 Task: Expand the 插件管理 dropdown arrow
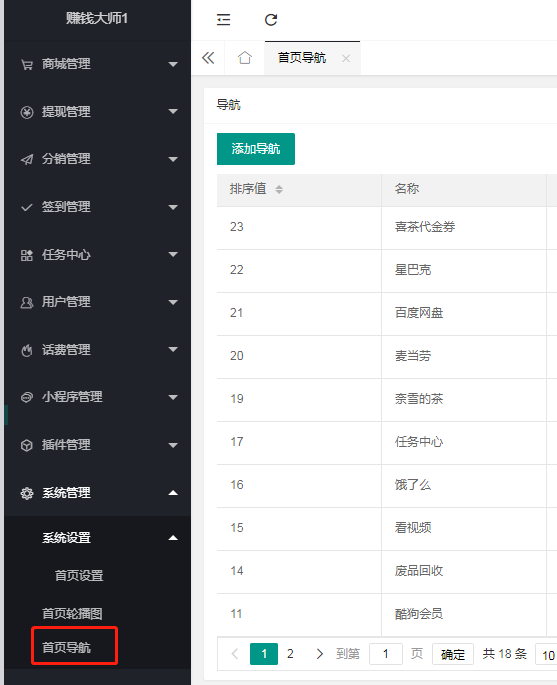173,445
